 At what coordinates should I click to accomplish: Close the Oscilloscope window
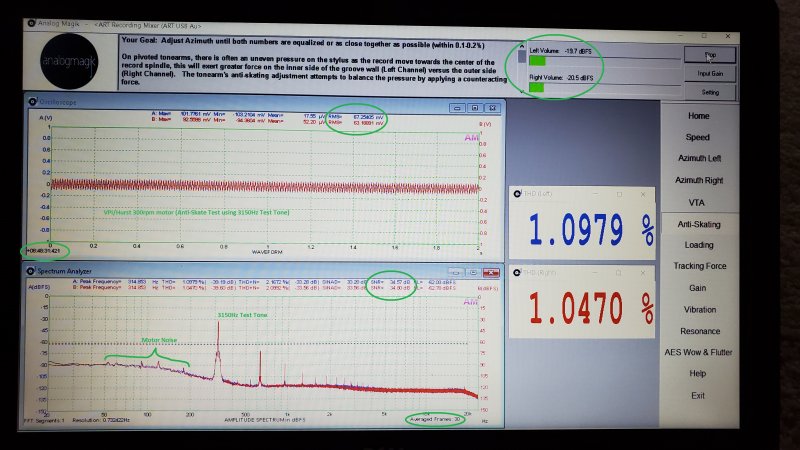click(x=492, y=108)
